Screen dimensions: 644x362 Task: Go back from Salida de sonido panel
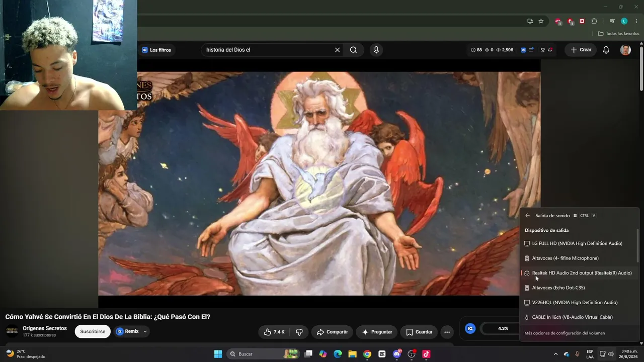tap(527, 216)
